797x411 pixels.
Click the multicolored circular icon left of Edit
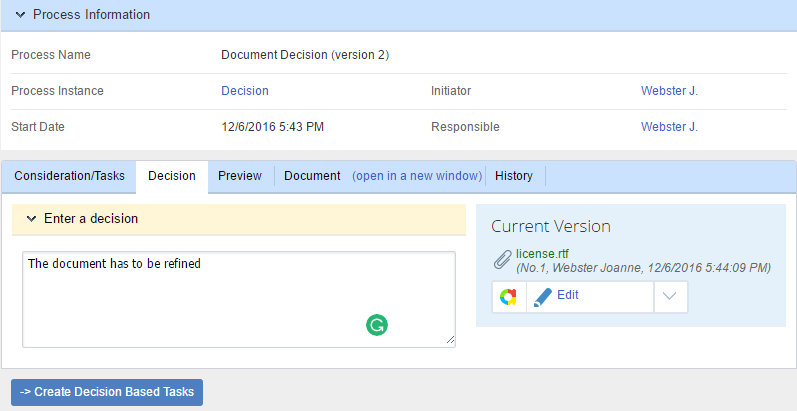[x=509, y=296]
